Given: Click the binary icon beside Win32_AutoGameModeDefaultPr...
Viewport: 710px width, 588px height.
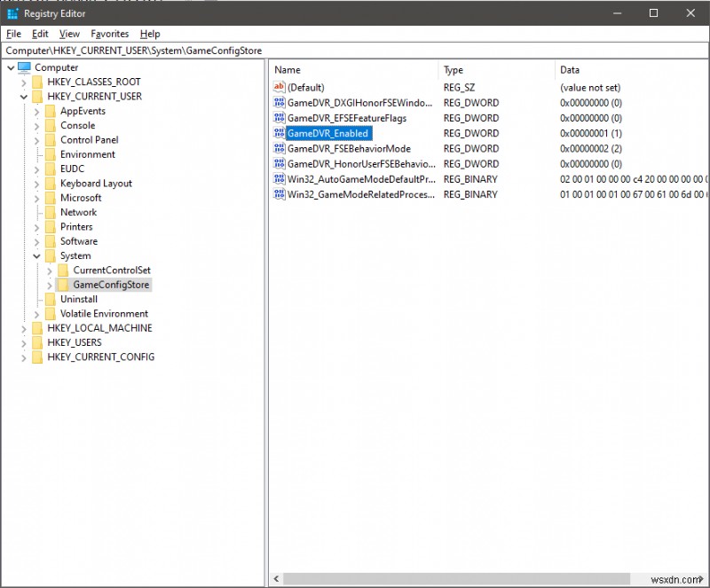Looking at the screenshot, I should 280,178.
